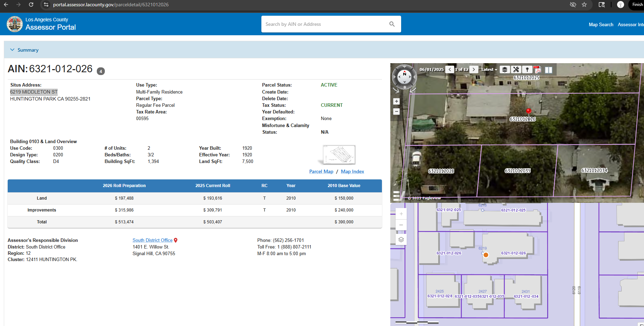Viewport: 644px width, 326px height.
Task: Open the layers tool in aerial imagery toolbar
Action: click(x=505, y=70)
